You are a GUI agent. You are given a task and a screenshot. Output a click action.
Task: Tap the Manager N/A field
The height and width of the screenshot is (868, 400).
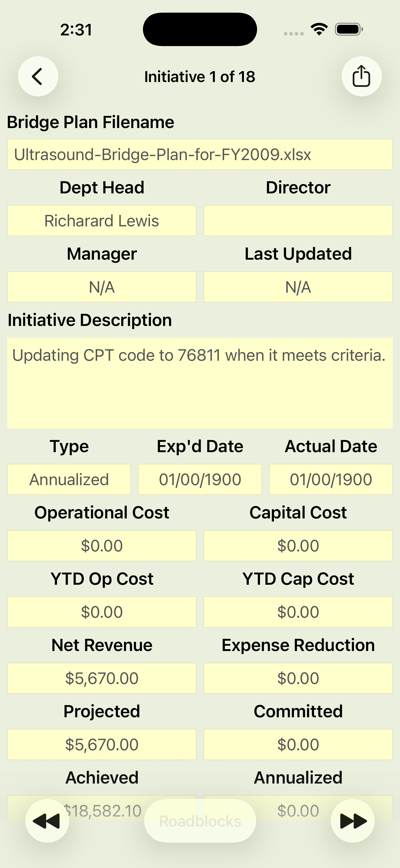[x=102, y=287]
